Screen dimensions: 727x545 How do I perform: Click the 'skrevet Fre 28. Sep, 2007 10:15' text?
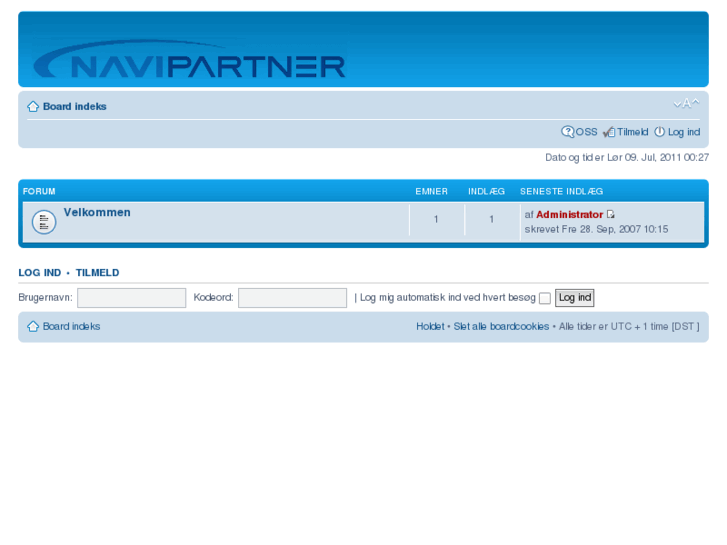pos(596,229)
